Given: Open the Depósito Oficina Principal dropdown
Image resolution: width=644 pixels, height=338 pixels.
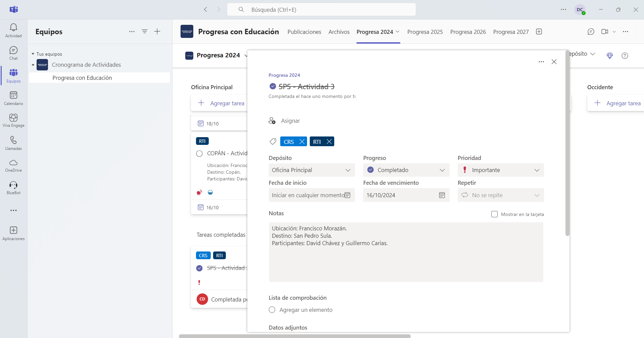Looking at the screenshot, I should tap(312, 170).
